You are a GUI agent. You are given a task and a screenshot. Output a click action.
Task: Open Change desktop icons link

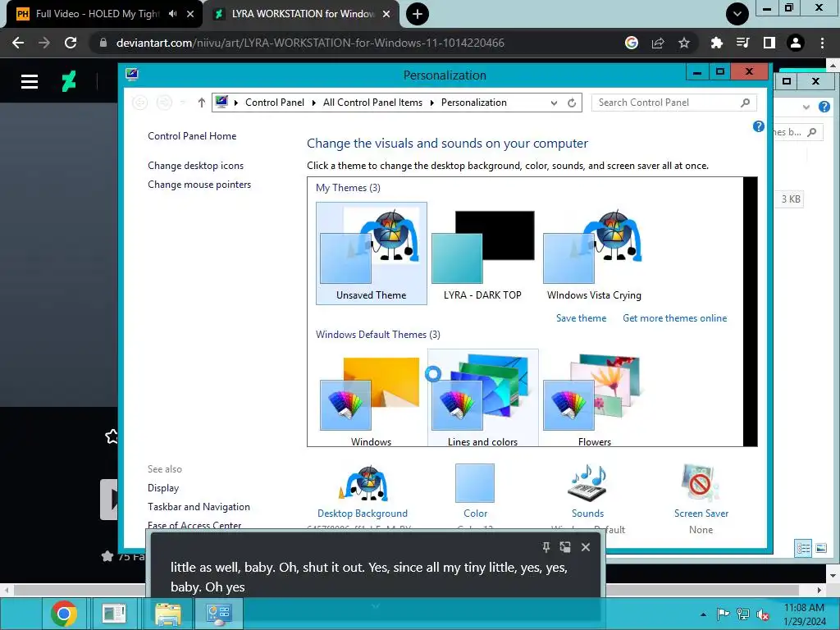[x=195, y=166]
